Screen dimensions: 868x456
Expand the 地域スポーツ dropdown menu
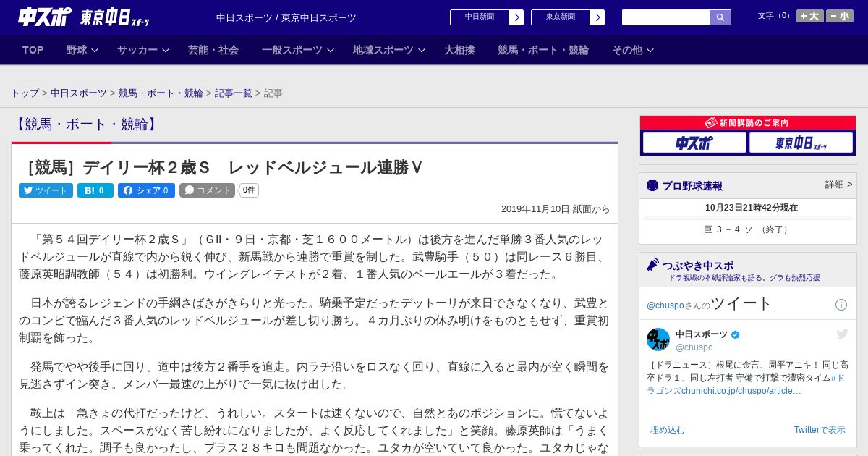[x=389, y=50]
